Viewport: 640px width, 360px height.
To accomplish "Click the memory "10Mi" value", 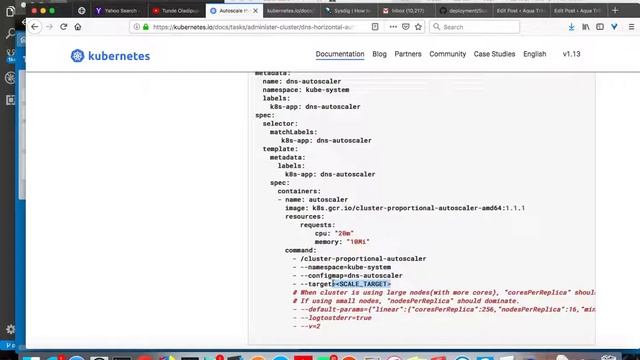I will 358,242.
